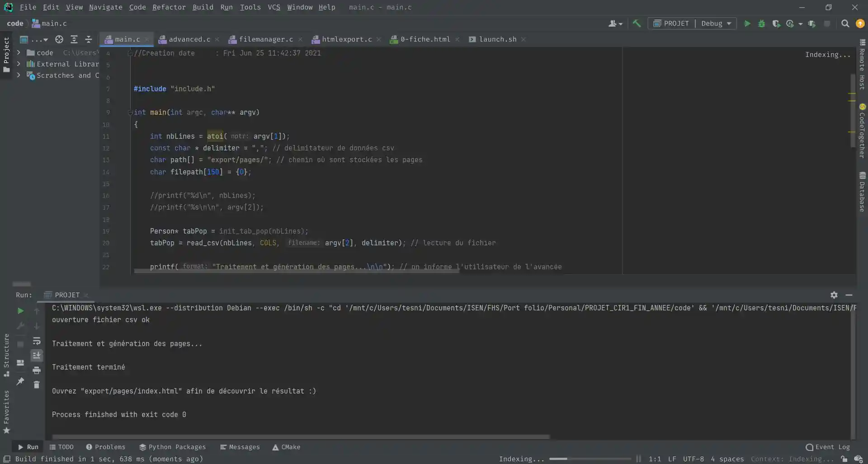Click the Build hammer icon
868x464 pixels.
tap(637, 23)
